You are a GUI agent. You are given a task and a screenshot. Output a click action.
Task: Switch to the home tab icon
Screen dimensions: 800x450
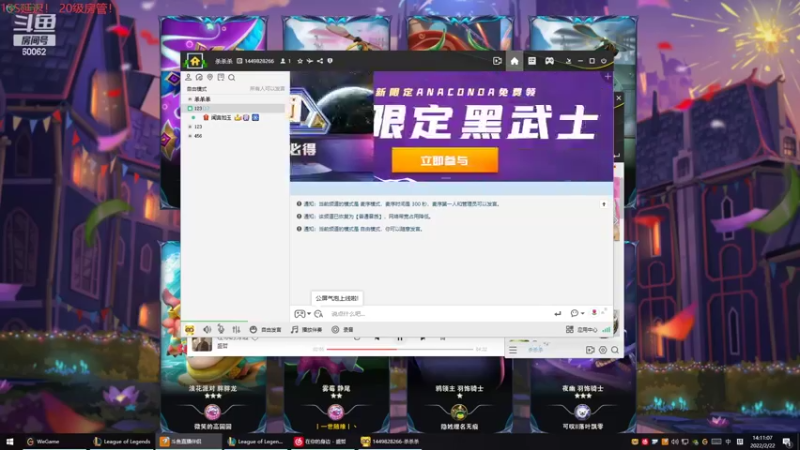[514, 61]
